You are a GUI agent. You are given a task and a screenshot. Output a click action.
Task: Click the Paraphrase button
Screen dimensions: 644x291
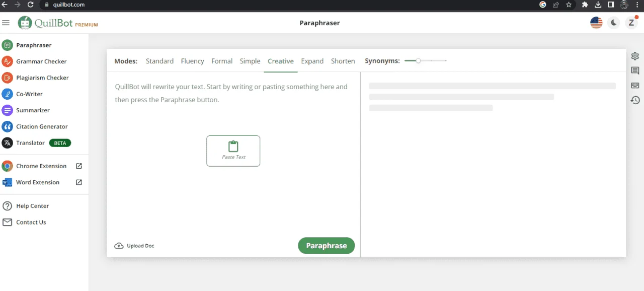(327, 246)
